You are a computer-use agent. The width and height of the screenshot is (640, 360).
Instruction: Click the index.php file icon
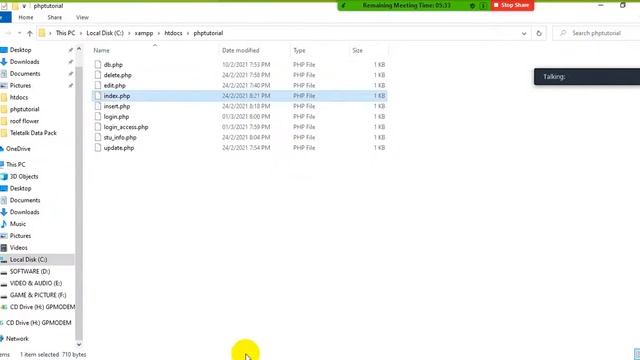point(98,96)
